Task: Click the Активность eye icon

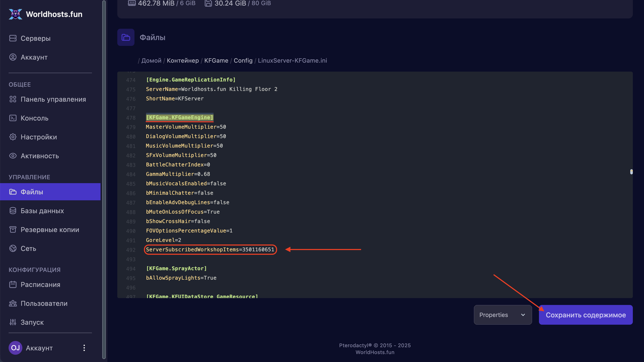Action: pyautogui.click(x=13, y=156)
